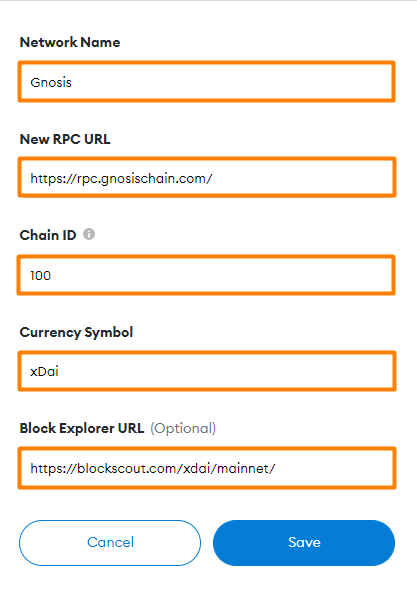Focus the Network Name input field
Viewport: 417px width, 597px height.
[206, 82]
